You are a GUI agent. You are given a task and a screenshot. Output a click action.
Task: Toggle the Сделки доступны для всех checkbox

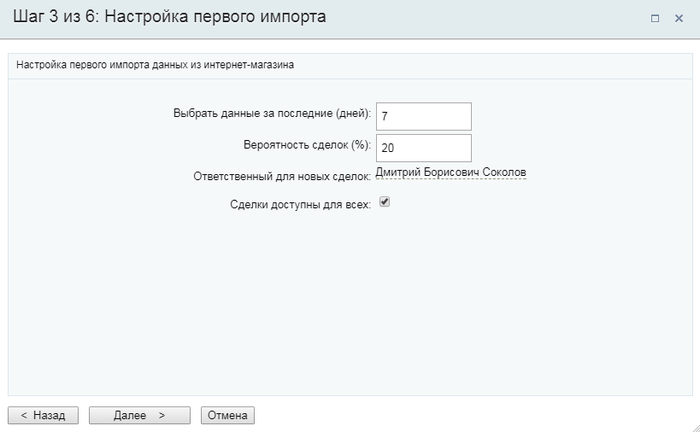pos(384,202)
